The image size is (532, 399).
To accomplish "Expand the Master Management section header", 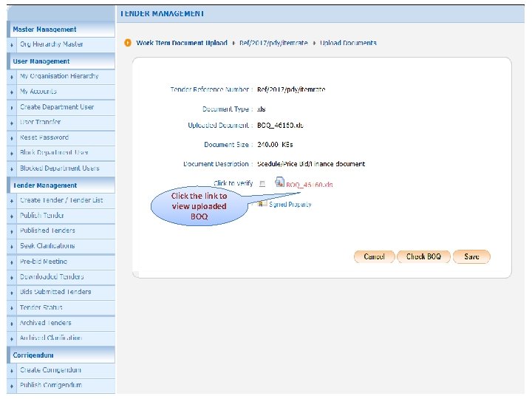I will tap(61, 29).
